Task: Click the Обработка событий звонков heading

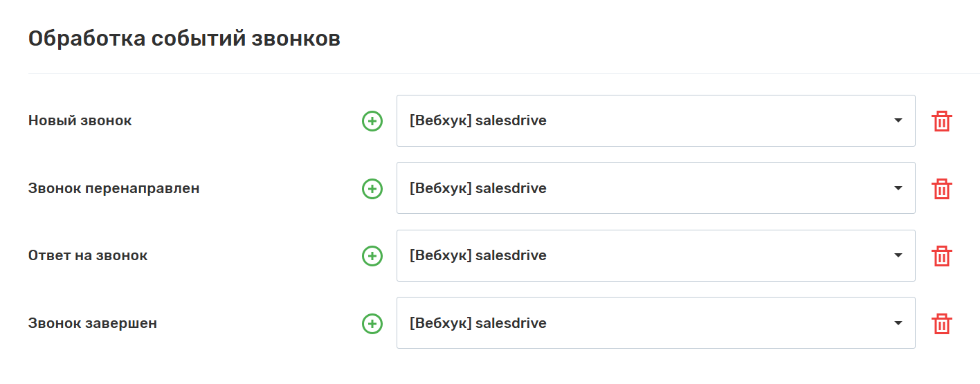Action: (x=184, y=39)
